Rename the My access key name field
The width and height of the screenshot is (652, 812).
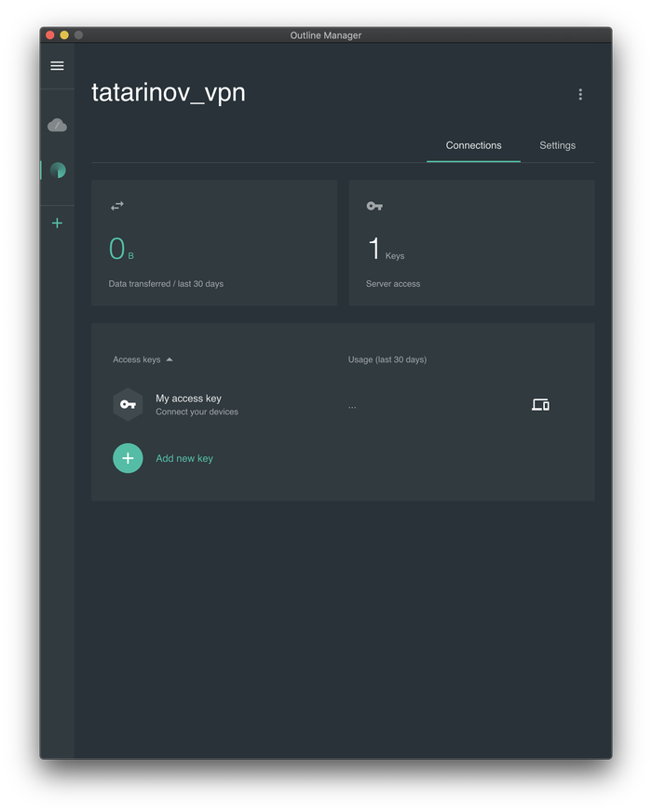click(x=188, y=399)
